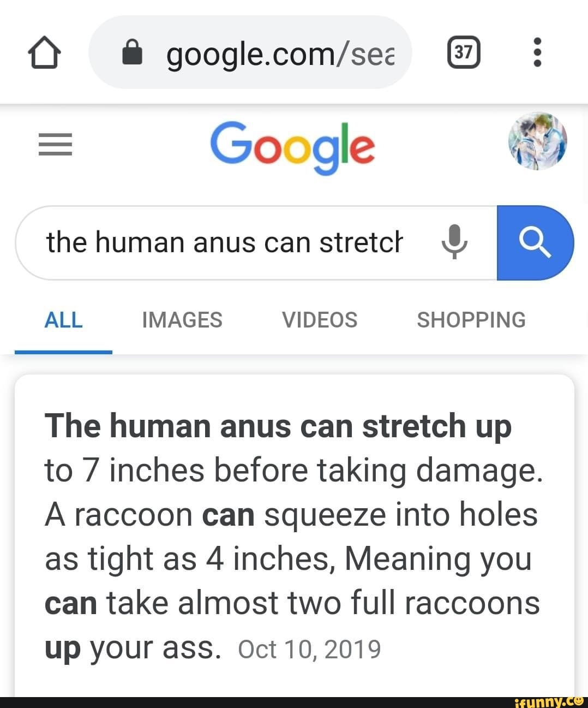Tap the bold 'The human anus can stretch up' heading
Viewport: 588px width, 708px height.
click(x=278, y=426)
